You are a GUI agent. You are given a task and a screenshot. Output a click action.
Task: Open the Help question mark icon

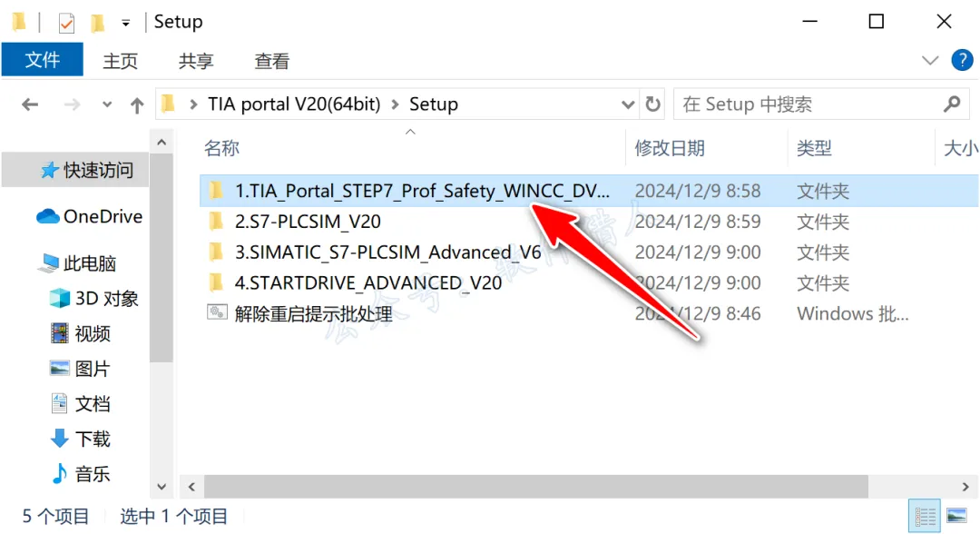[x=962, y=60]
